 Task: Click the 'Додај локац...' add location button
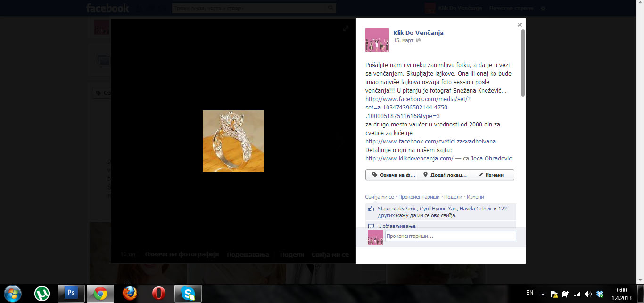(x=442, y=175)
